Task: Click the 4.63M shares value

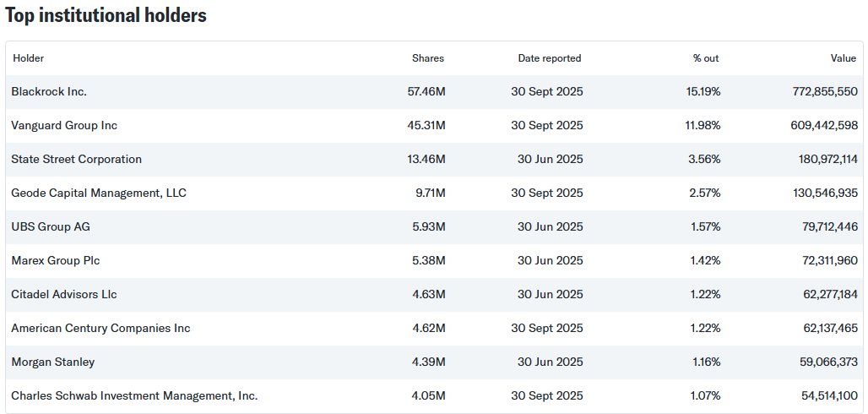Action: point(429,295)
